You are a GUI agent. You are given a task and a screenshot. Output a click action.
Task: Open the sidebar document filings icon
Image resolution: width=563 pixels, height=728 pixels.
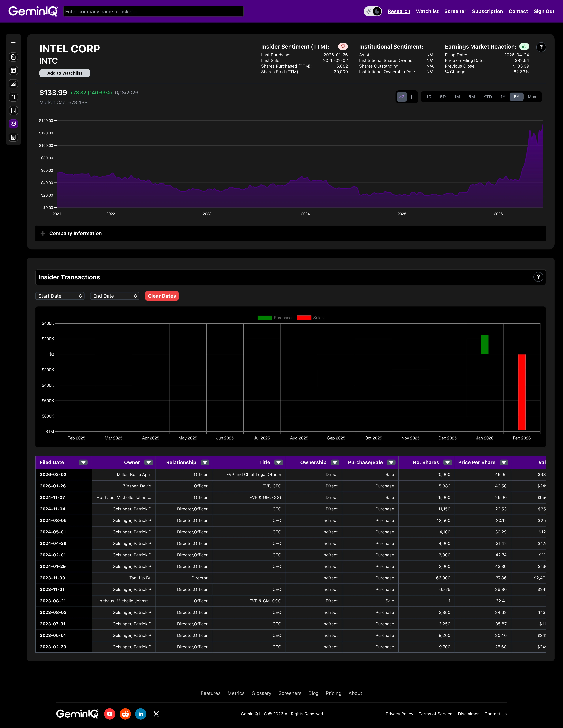coord(13,57)
